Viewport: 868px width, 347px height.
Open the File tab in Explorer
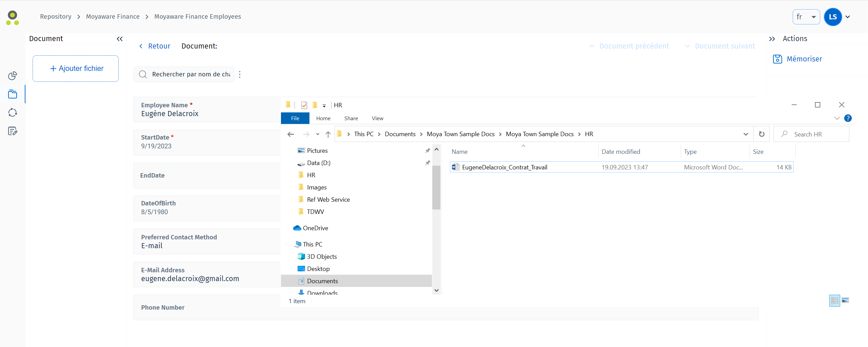295,118
